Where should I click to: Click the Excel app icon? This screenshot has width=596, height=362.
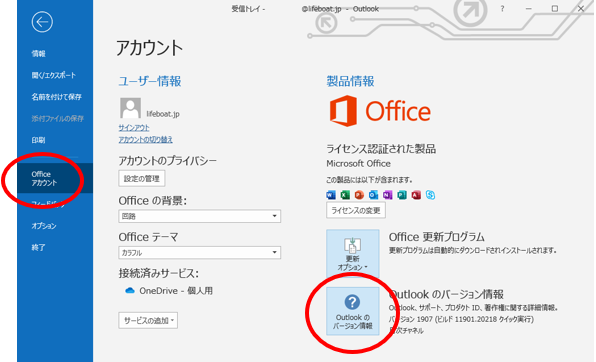345,195
